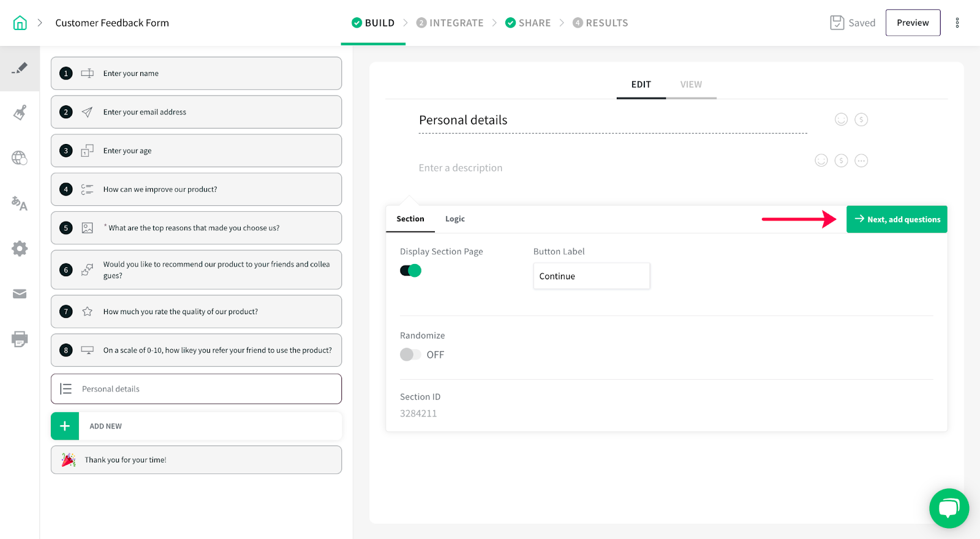Image resolution: width=980 pixels, height=539 pixels.
Task: Open the gear settings panel in sidebar
Action: [x=20, y=249]
